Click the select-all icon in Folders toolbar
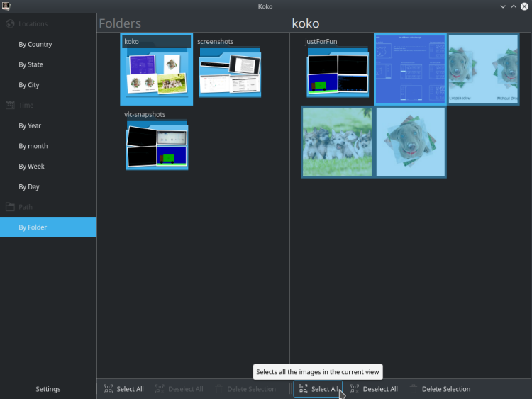The width and height of the screenshot is (532, 399). (109, 389)
